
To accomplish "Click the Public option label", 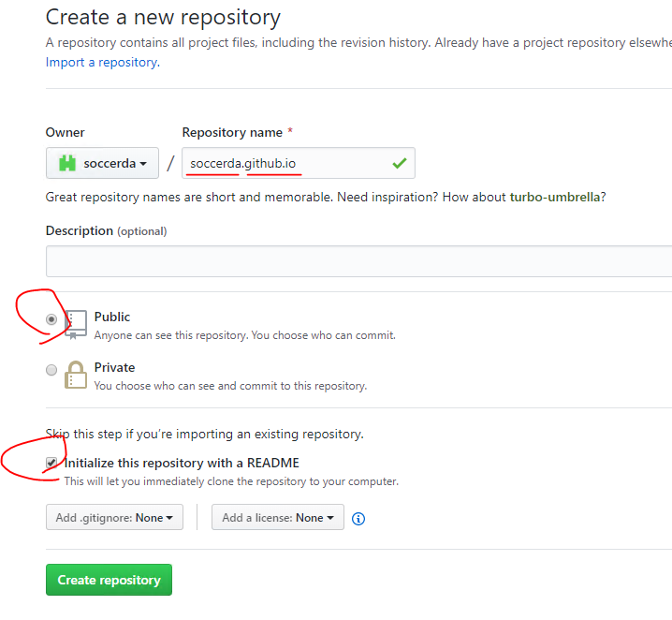I will tap(112, 317).
